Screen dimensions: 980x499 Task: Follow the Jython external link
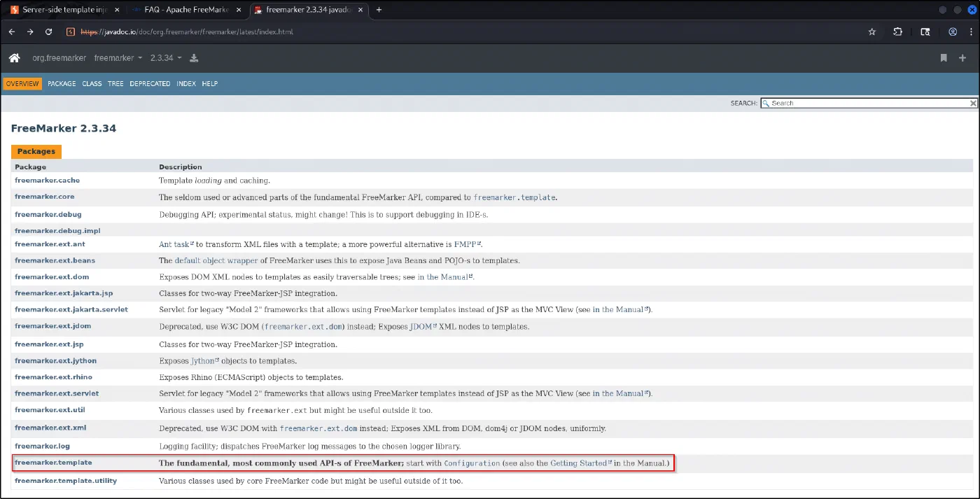point(205,361)
